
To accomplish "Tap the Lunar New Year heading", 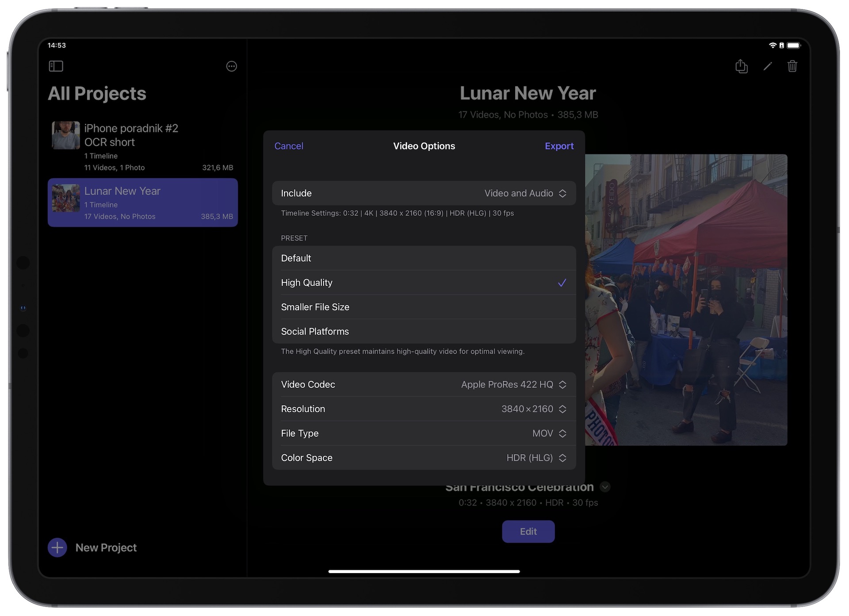I will [528, 93].
